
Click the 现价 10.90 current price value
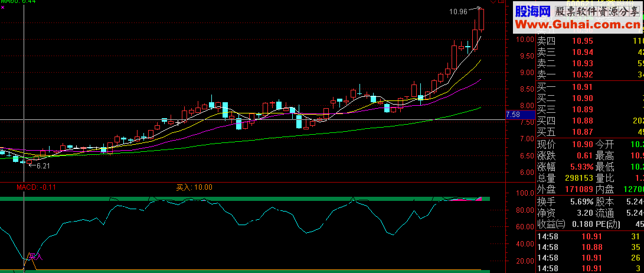582,144
